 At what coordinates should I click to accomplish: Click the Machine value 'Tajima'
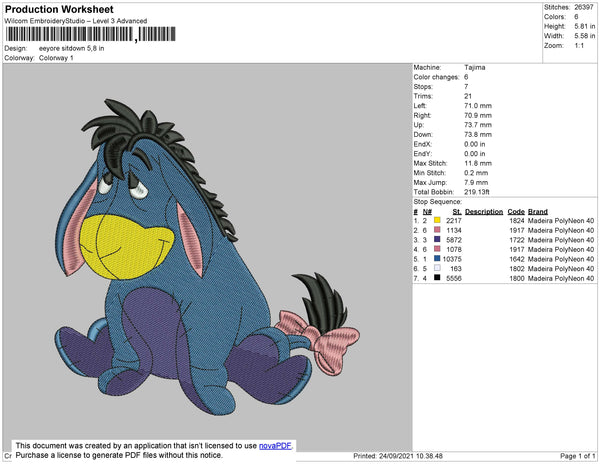(474, 67)
